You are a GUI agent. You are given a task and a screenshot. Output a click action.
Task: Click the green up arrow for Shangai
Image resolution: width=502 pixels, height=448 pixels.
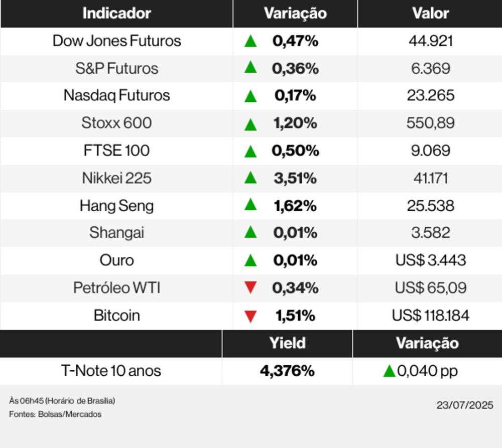(250, 233)
